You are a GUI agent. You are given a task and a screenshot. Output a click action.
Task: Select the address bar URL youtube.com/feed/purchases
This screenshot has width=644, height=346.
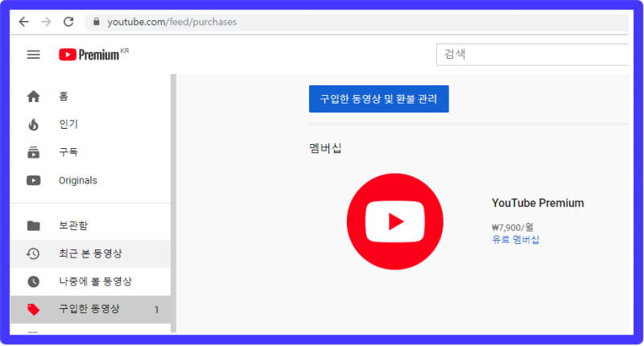coord(172,22)
